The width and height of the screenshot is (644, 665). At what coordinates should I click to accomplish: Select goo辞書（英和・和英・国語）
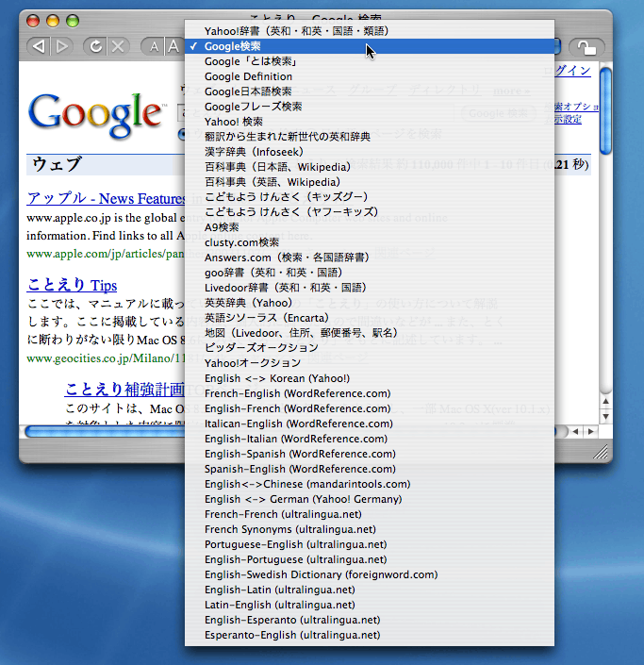[370, 273]
